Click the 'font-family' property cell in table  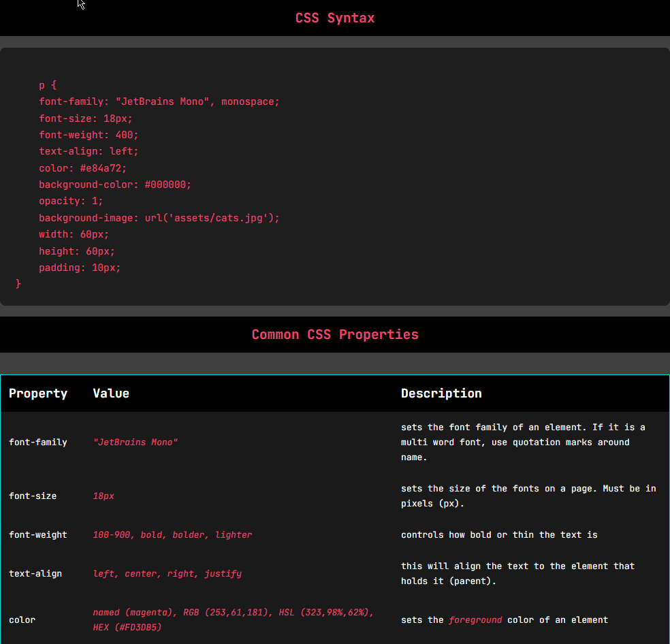[38, 442]
